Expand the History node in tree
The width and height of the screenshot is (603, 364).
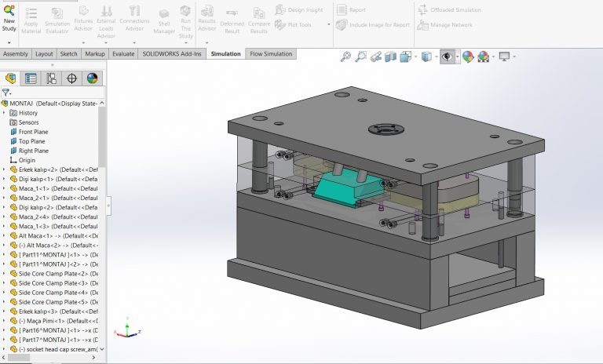tap(4, 113)
